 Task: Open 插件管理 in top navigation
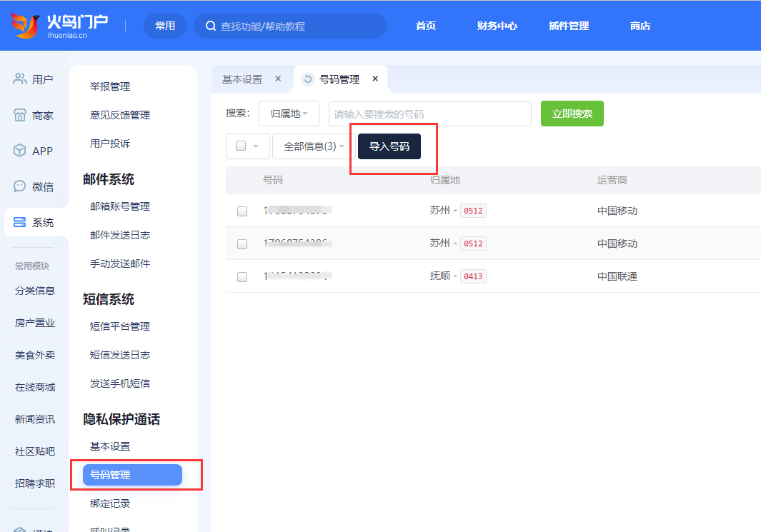[x=568, y=26]
